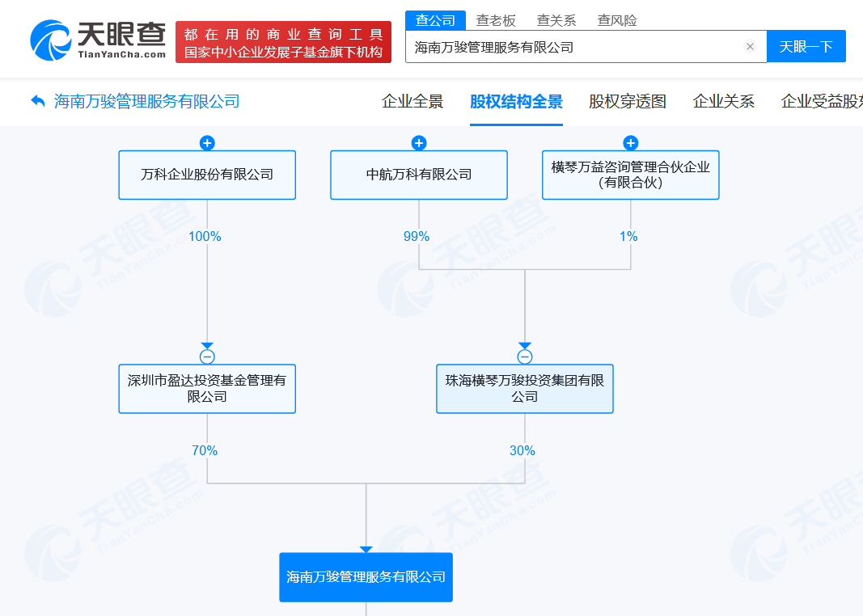Click the TianYanCha logo icon
Screen dimensions: 863x616
pyautogui.click(x=49, y=38)
